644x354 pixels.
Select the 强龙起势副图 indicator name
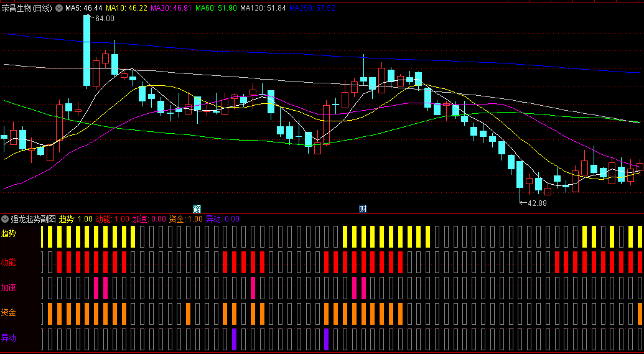pos(33,219)
